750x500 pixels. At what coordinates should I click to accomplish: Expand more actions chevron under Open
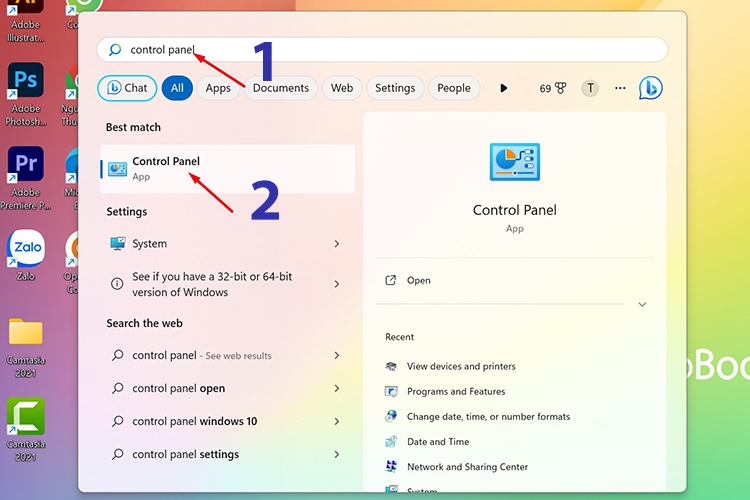coord(642,304)
